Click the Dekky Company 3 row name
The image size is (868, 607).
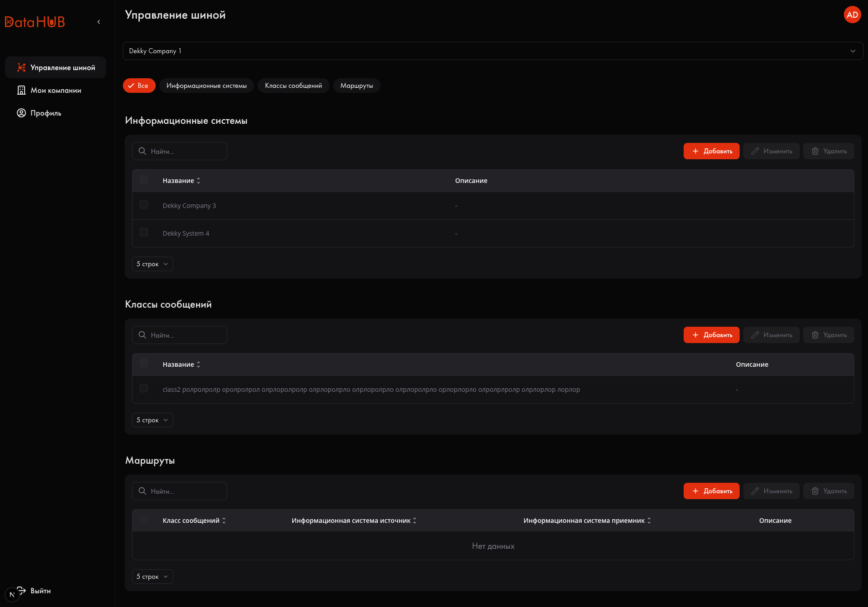189,206
